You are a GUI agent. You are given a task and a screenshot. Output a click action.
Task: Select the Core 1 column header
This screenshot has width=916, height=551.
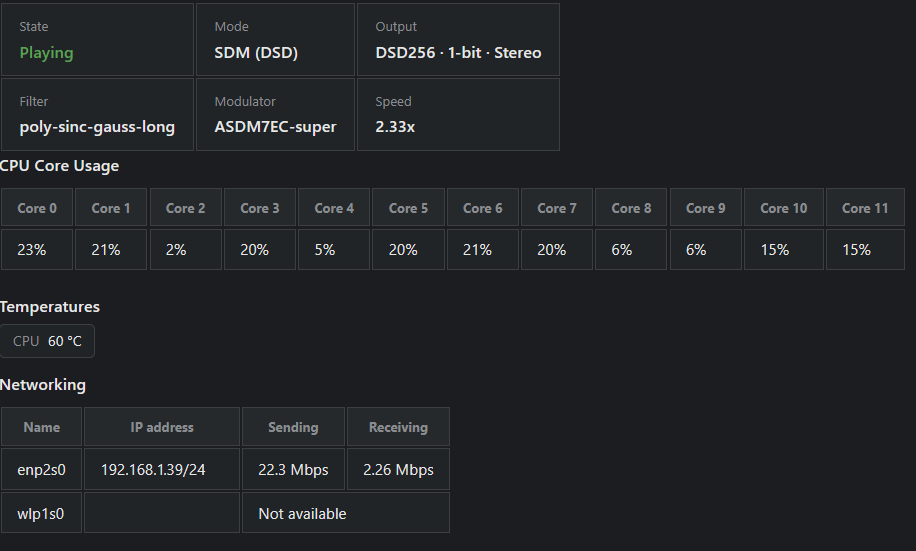pyautogui.click(x=111, y=207)
